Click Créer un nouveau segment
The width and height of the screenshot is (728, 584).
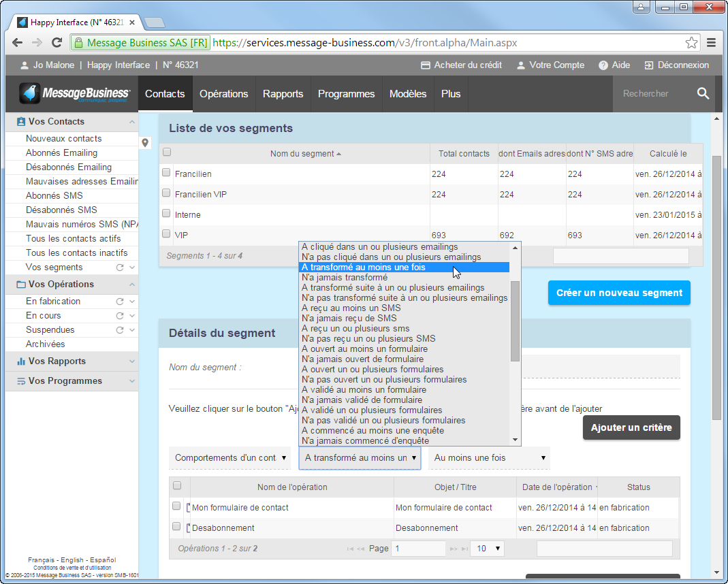(x=618, y=293)
